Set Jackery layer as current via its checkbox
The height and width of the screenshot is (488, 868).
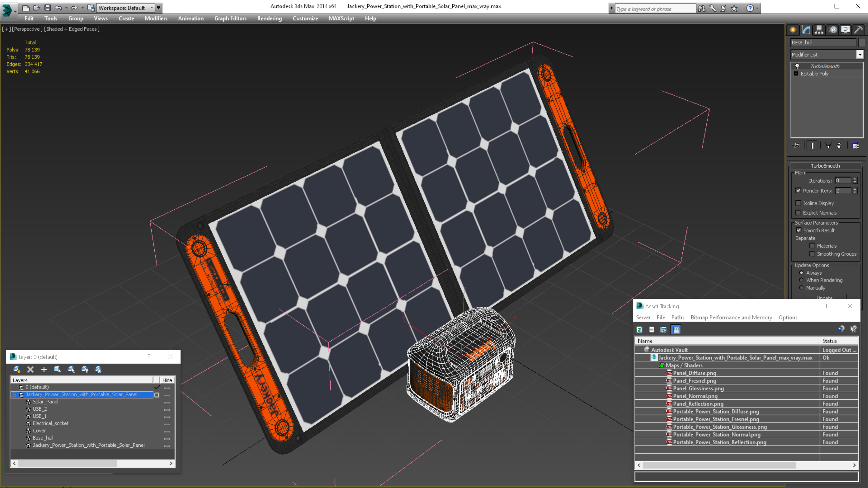[157, 395]
